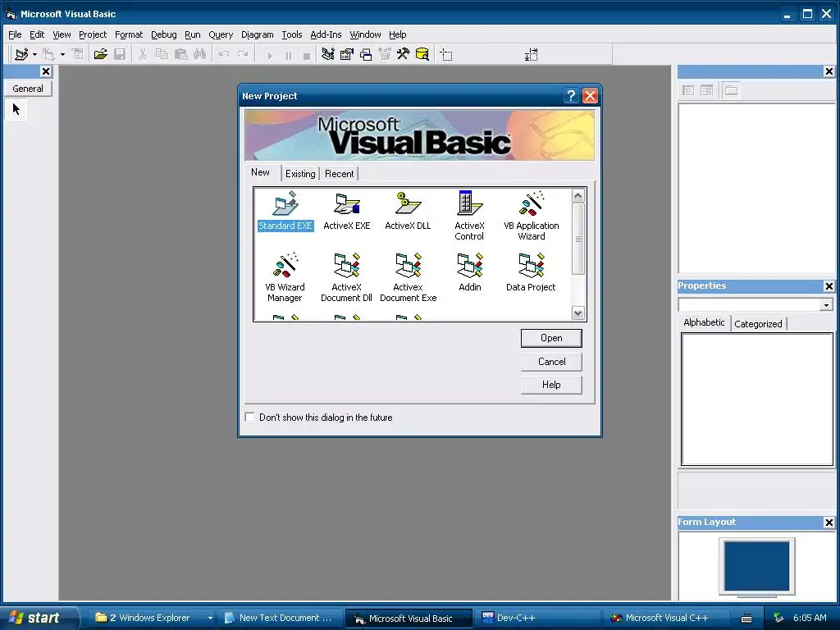Click the End stop icon in toolbar
Image resolution: width=840 pixels, height=630 pixels.
tap(307, 55)
